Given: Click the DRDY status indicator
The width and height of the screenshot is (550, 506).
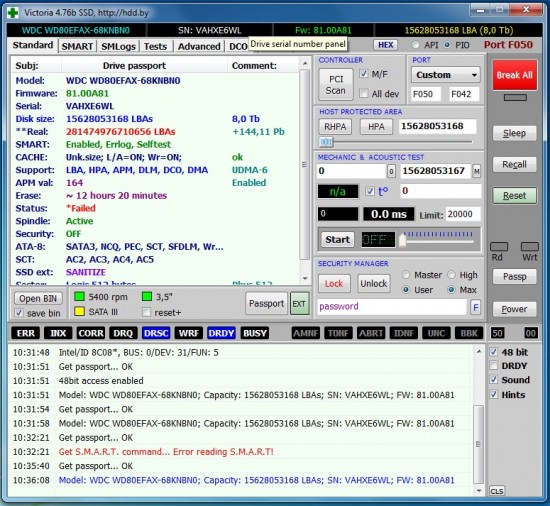Looking at the screenshot, I should coord(221,333).
